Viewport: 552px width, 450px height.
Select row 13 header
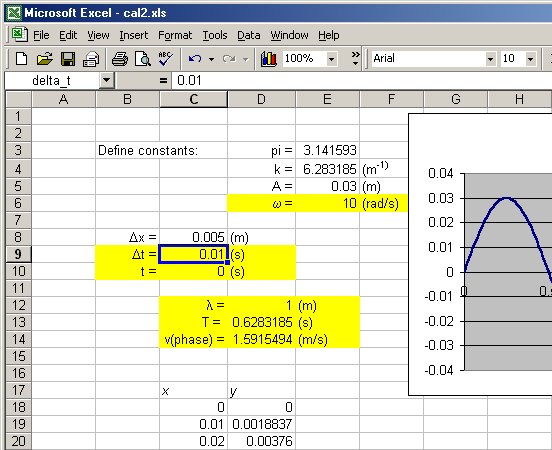[x=18, y=322]
